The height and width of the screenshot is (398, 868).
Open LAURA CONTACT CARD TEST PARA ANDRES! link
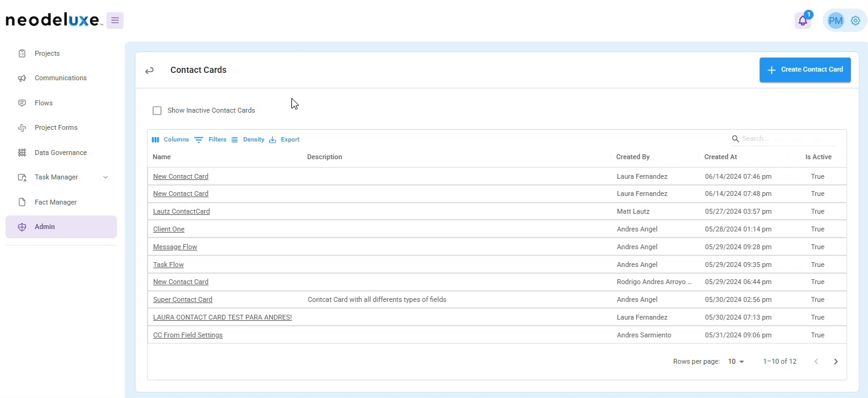(x=222, y=317)
